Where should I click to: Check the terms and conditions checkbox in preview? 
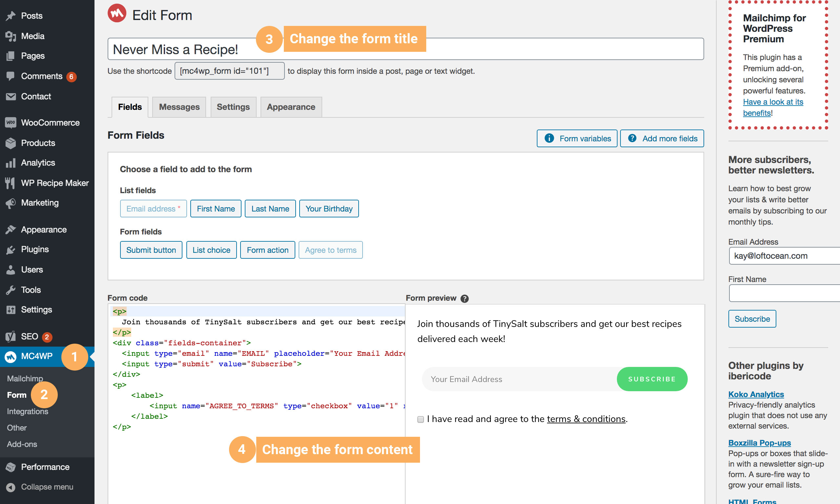[420, 419]
